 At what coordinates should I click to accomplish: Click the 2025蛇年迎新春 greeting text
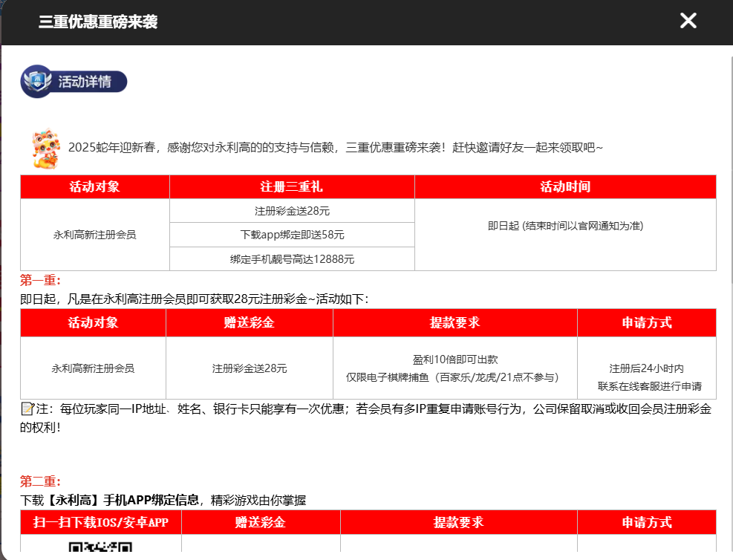pos(335,147)
